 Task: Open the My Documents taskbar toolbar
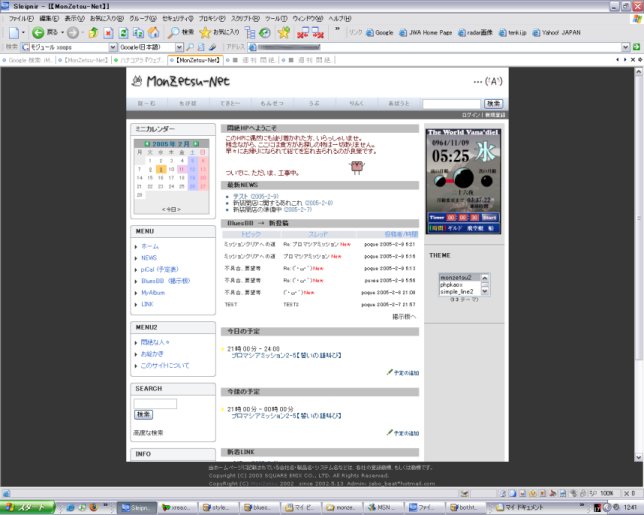pos(522,508)
